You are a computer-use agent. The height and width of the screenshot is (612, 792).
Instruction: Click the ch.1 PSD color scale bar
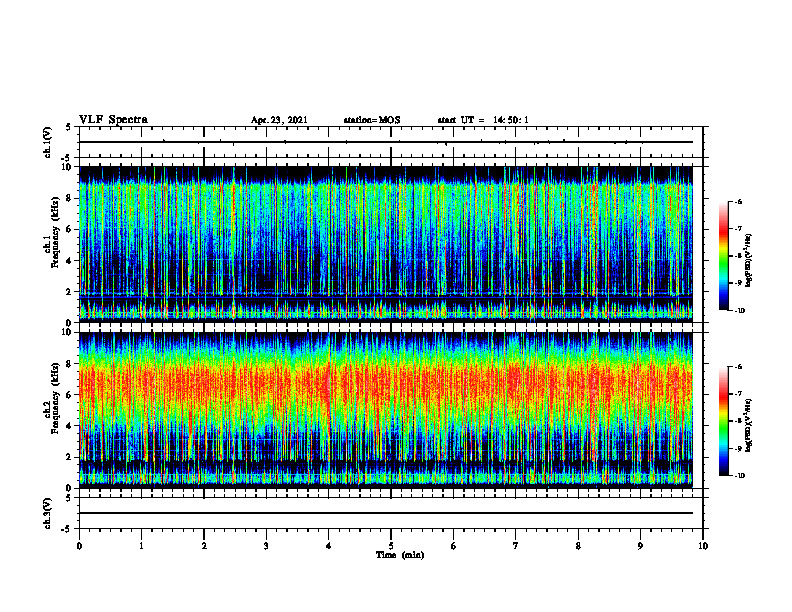[x=723, y=256]
